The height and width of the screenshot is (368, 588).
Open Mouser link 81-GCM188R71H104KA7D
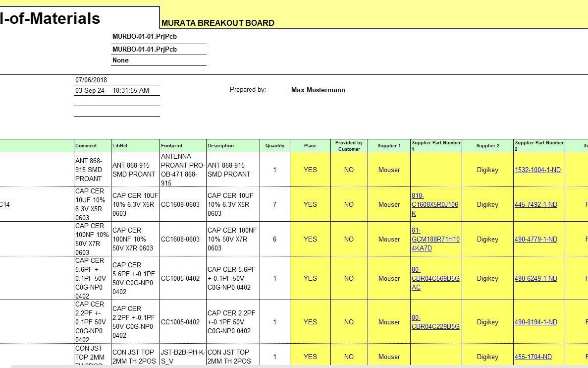click(x=435, y=239)
